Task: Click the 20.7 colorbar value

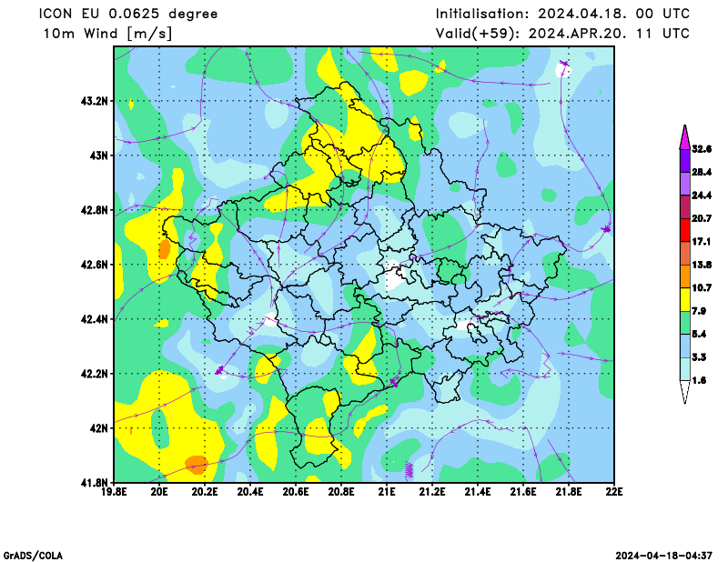Action: pyautogui.click(x=702, y=218)
